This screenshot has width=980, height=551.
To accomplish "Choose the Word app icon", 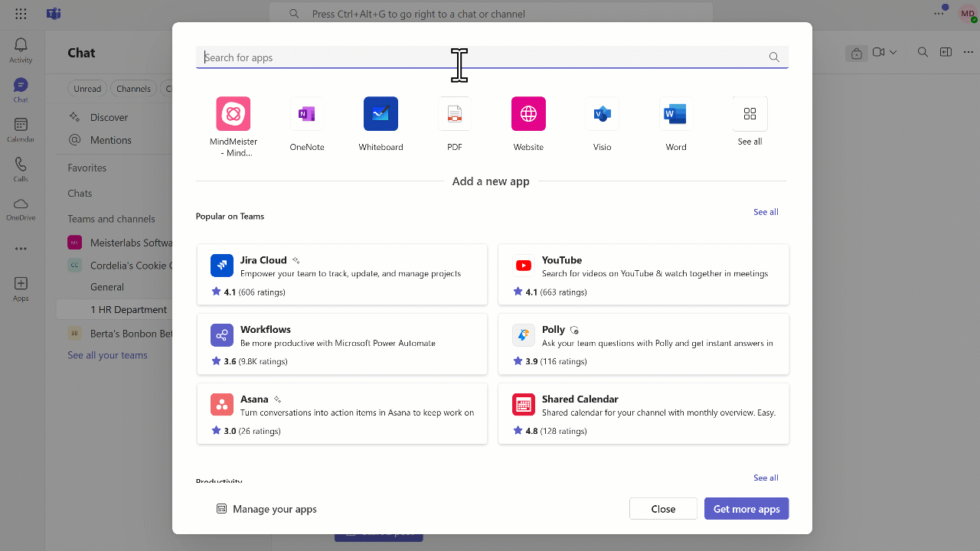I will click(675, 114).
